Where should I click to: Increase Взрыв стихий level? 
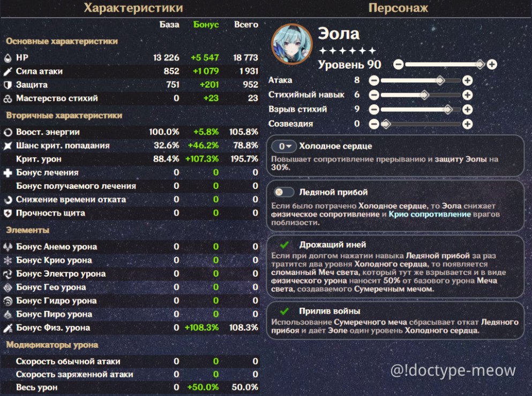[467, 110]
